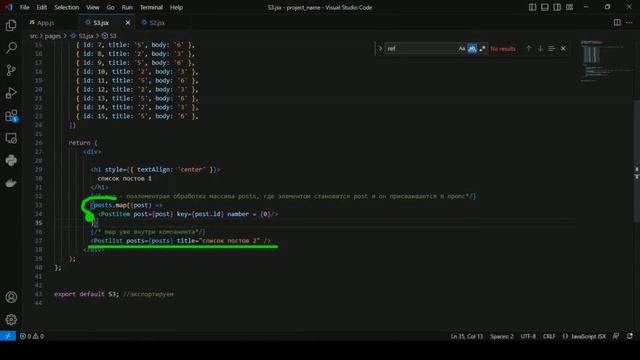Open the Manage gear menu
The width and height of the screenshot is (640, 360).
(11, 319)
